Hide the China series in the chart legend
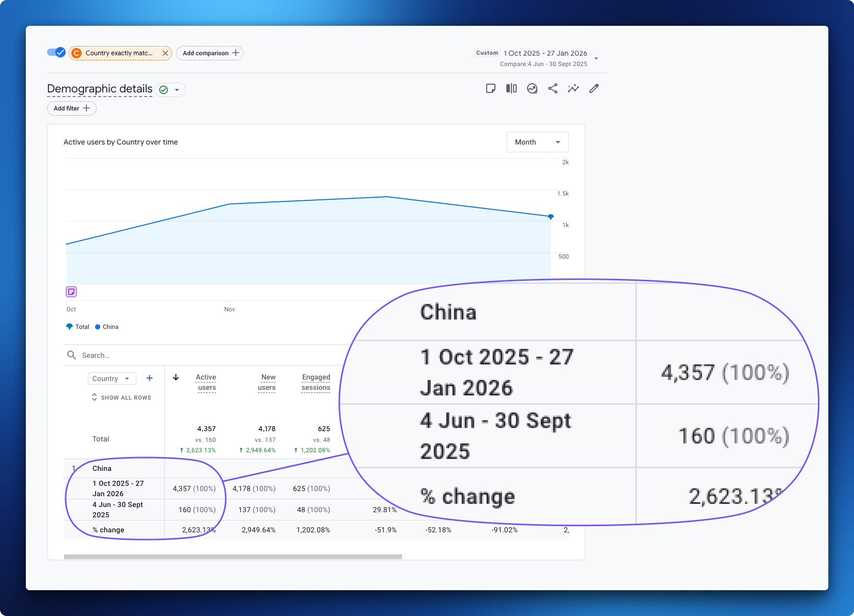Image resolution: width=854 pixels, height=616 pixels. tap(107, 326)
